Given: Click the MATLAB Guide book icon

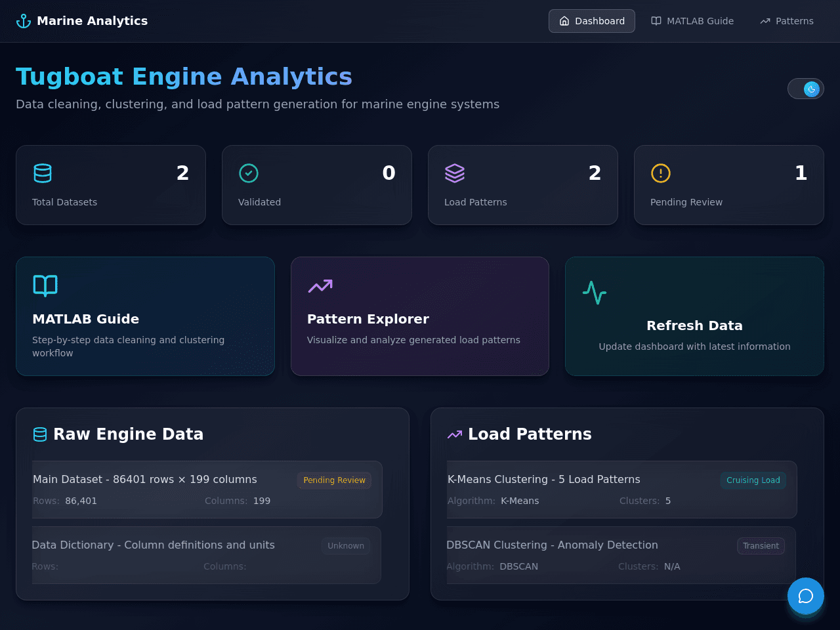Looking at the screenshot, I should 45,285.
